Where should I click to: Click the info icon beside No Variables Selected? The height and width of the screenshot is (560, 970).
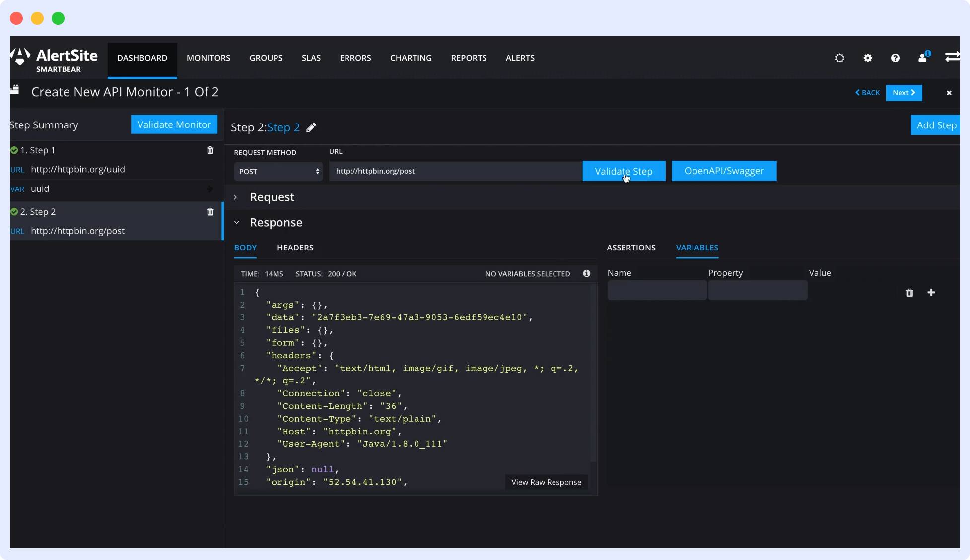coord(587,273)
